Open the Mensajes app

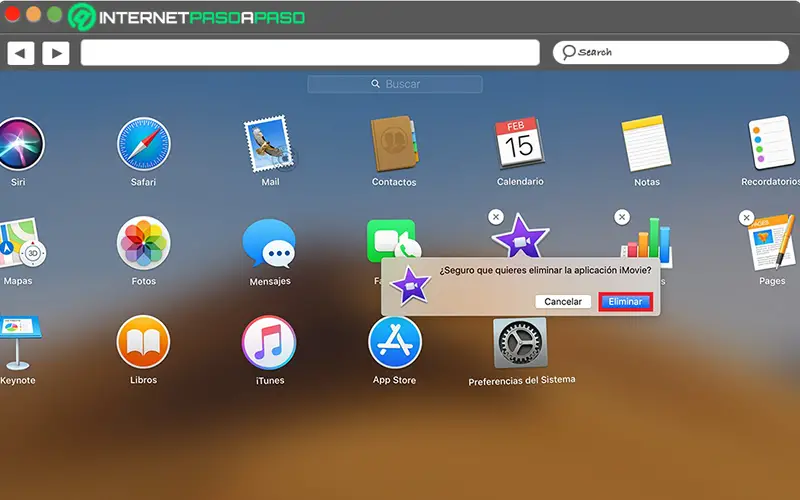pyautogui.click(x=269, y=243)
